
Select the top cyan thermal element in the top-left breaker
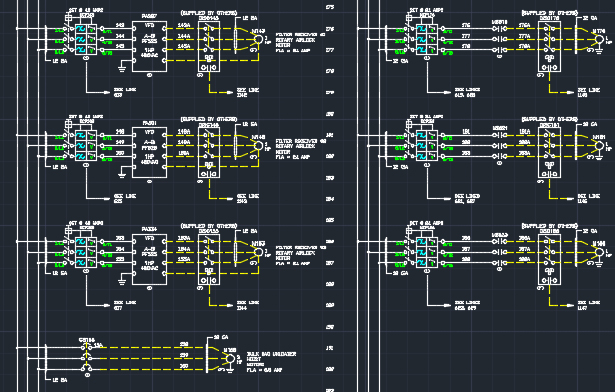tap(81, 29)
